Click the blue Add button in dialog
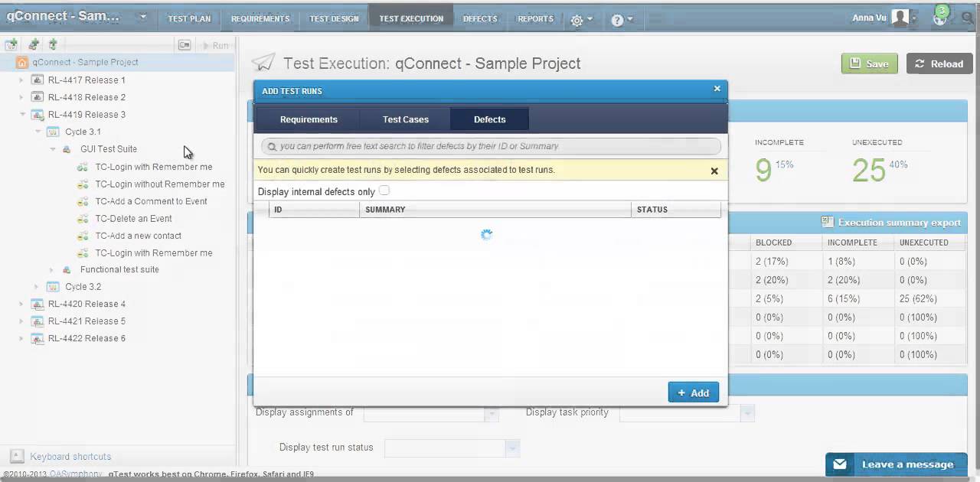Screen dimensions: 980x482 point(694,392)
